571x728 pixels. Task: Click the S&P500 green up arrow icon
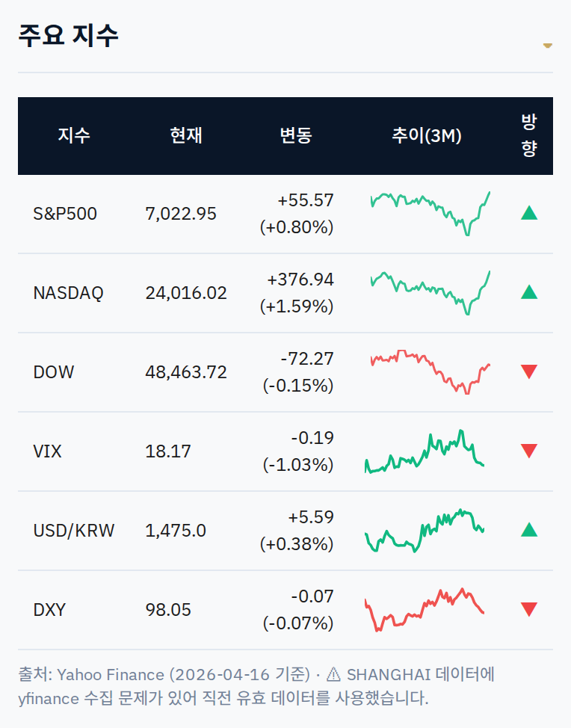528,214
